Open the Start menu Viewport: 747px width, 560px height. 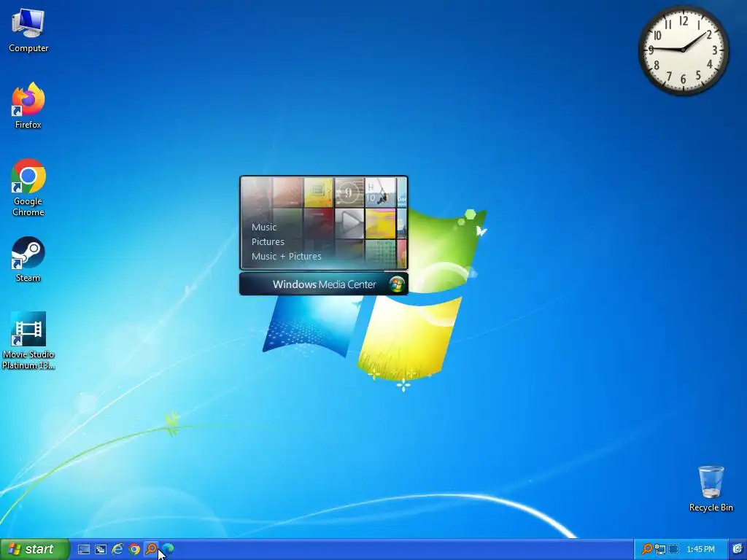tap(35, 550)
